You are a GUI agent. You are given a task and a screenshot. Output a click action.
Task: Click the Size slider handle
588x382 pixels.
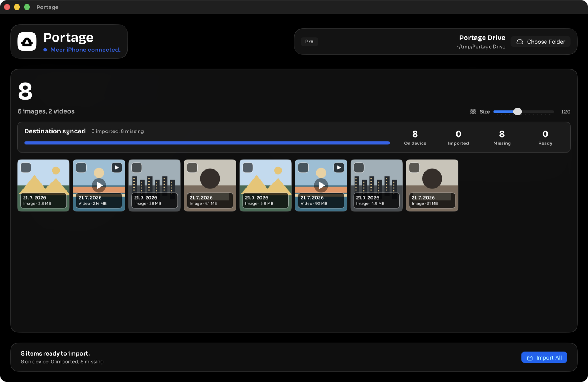[x=517, y=112]
